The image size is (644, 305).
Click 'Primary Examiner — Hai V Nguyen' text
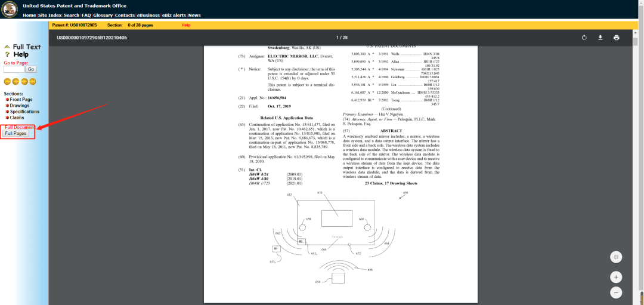(373, 114)
